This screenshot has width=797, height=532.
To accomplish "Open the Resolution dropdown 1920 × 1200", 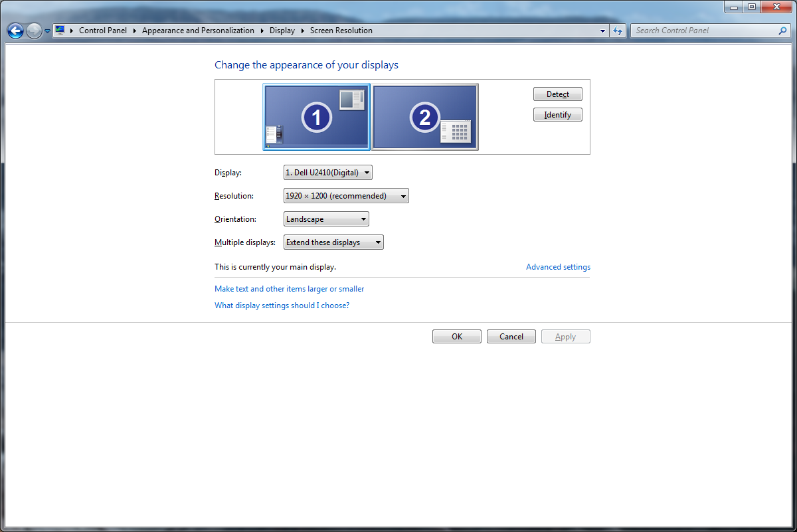I will click(345, 196).
